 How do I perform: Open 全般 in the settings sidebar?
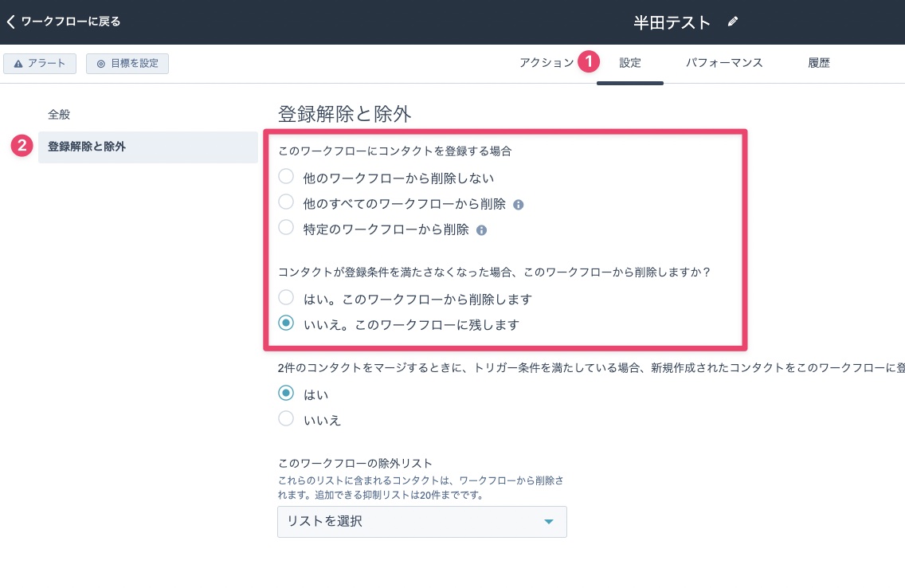pyautogui.click(x=59, y=115)
